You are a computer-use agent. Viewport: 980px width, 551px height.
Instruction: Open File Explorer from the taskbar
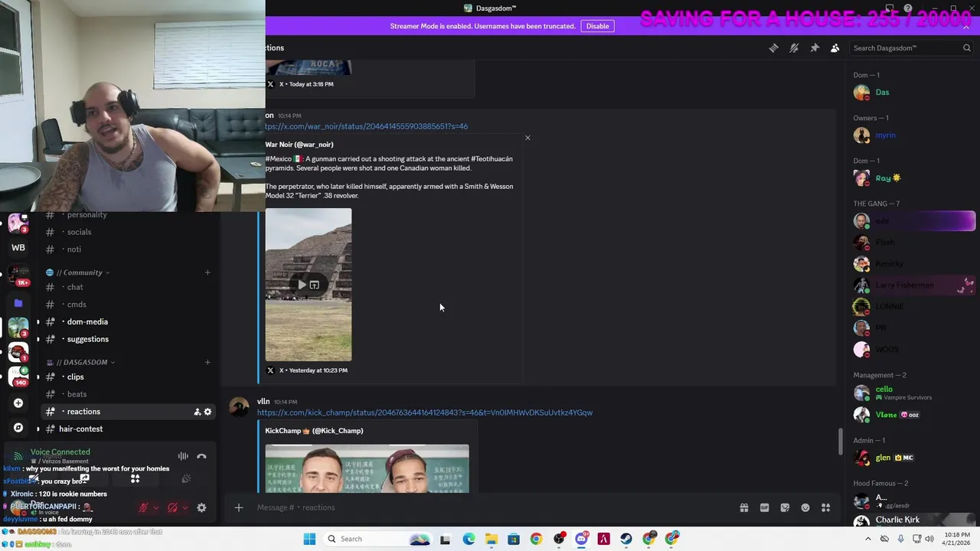click(x=491, y=539)
